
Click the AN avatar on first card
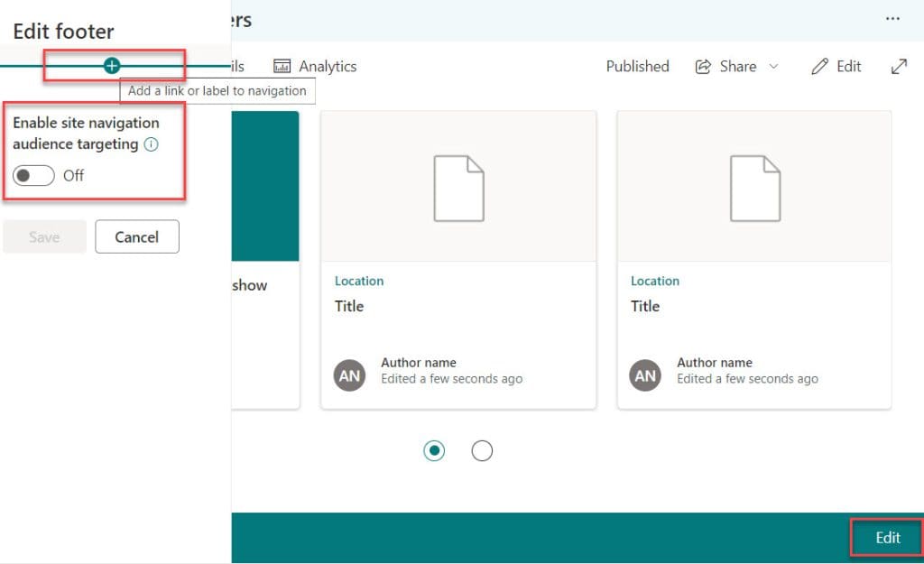pyautogui.click(x=349, y=375)
